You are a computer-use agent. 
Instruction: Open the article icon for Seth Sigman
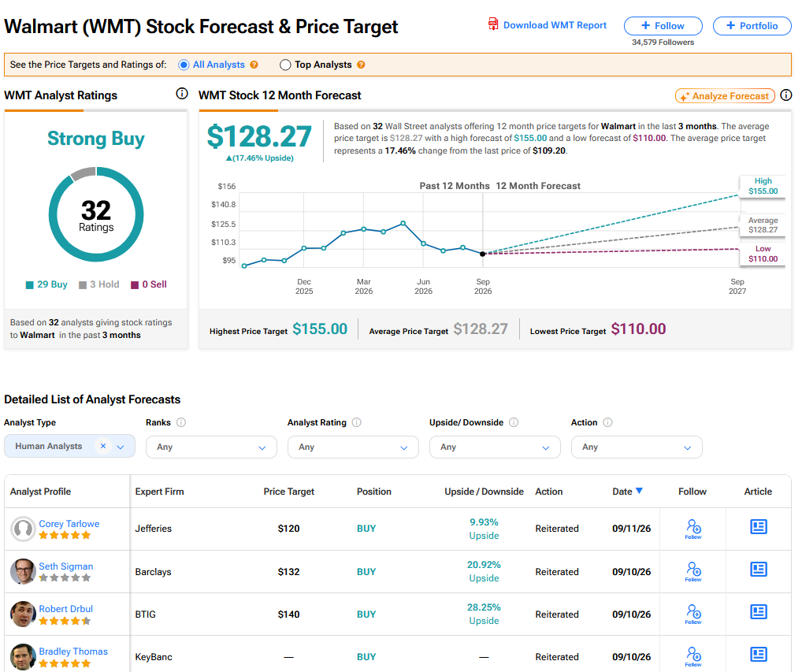(x=758, y=570)
